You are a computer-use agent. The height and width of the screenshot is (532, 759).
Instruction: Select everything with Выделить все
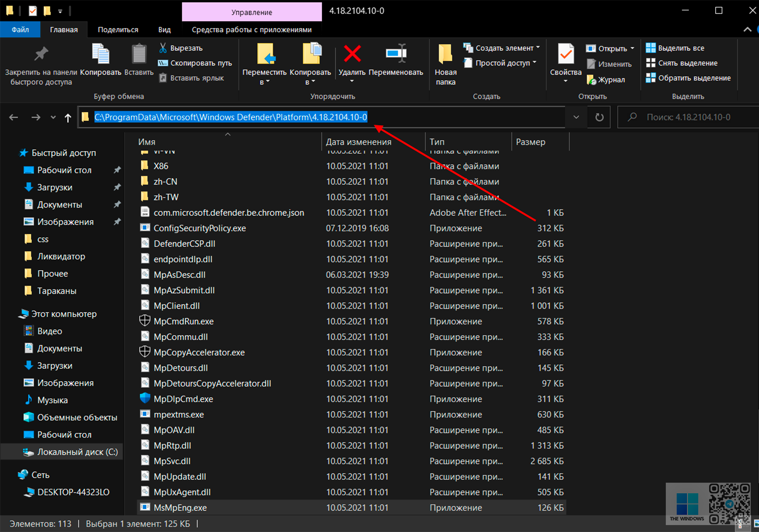tap(675, 48)
